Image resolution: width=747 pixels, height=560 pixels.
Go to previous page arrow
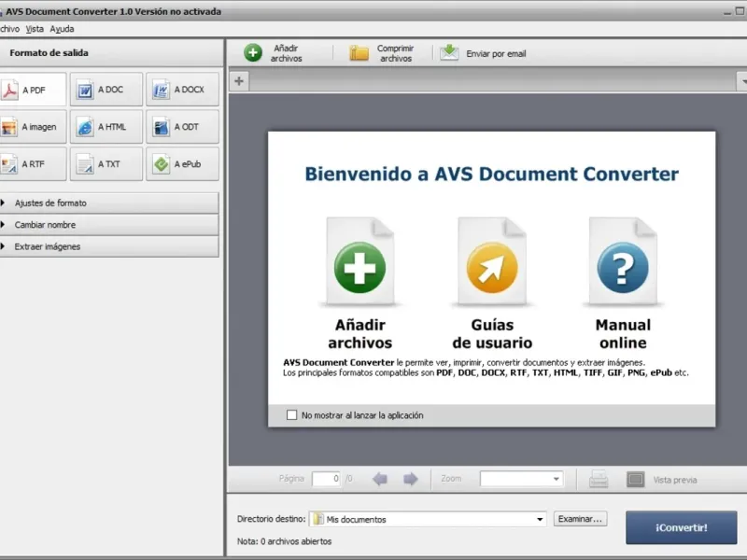click(380, 479)
